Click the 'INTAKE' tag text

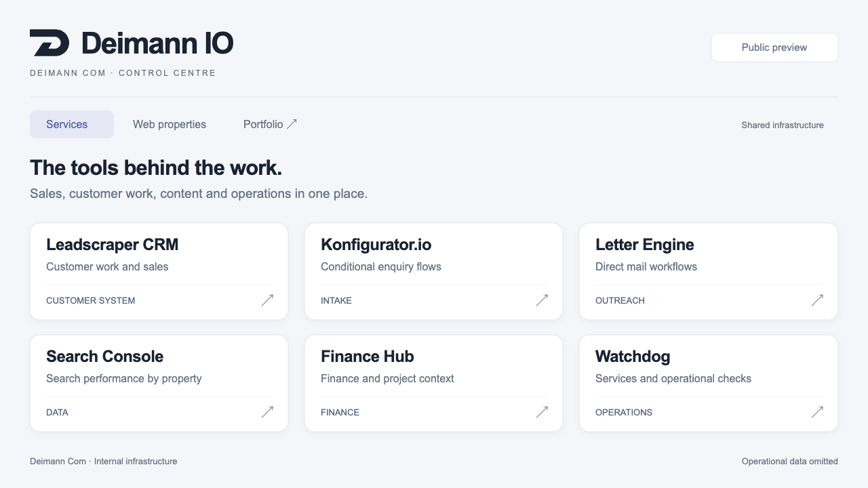(x=336, y=300)
